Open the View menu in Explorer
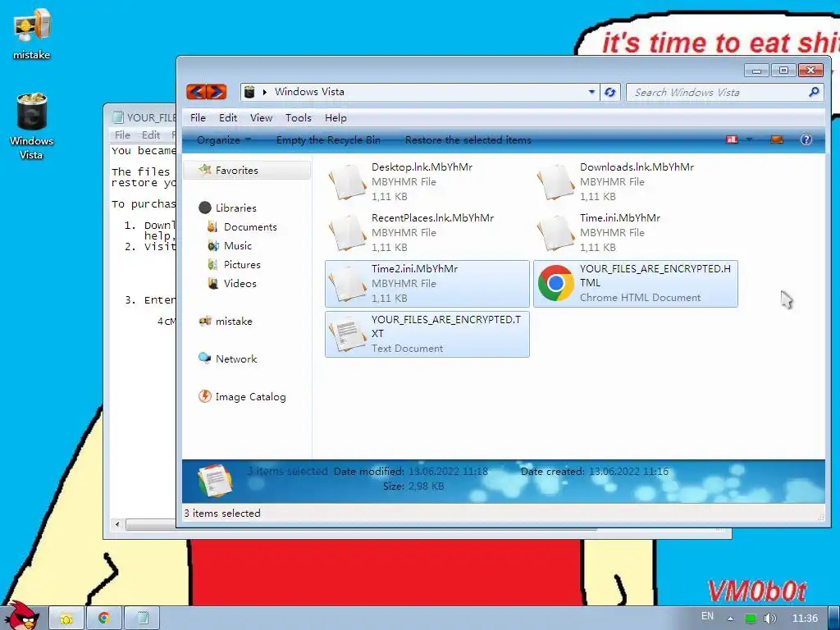Viewport: 840px width, 630px height. 261,118
